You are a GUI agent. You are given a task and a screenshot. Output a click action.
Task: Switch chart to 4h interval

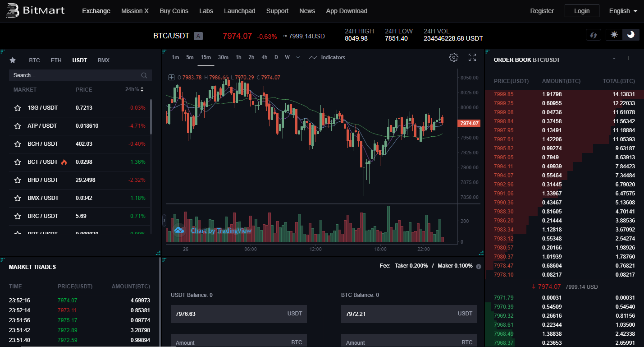[x=265, y=57]
